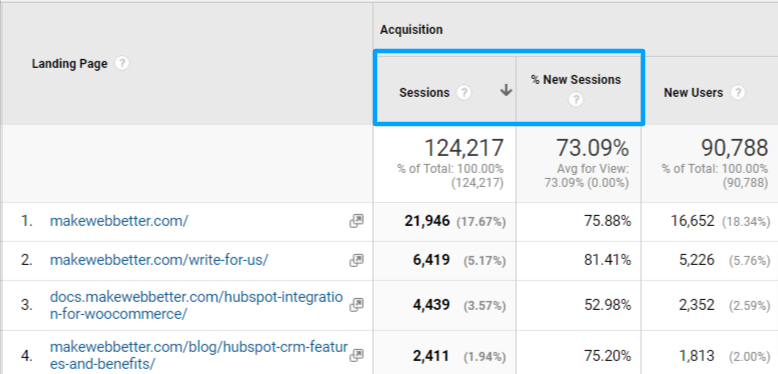778x374 pixels.
Task: Open blog hubspot-crm-features-and-benefits link
Action: (x=199, y=355)
